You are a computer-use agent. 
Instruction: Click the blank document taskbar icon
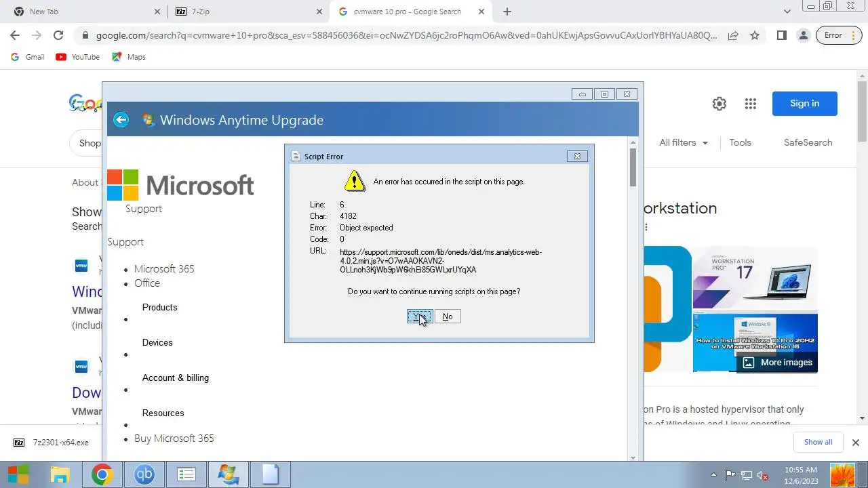271,474
